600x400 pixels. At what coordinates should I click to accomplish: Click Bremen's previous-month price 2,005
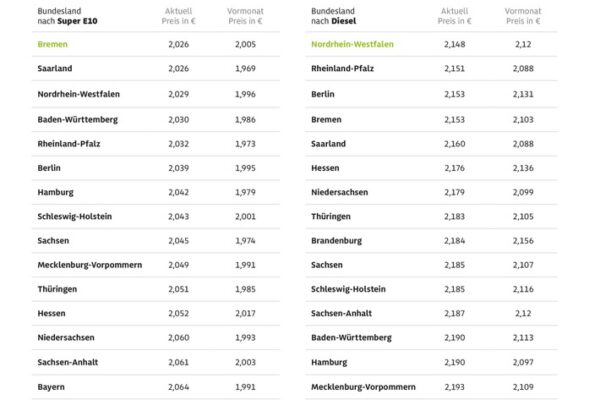tap(244, 45)
